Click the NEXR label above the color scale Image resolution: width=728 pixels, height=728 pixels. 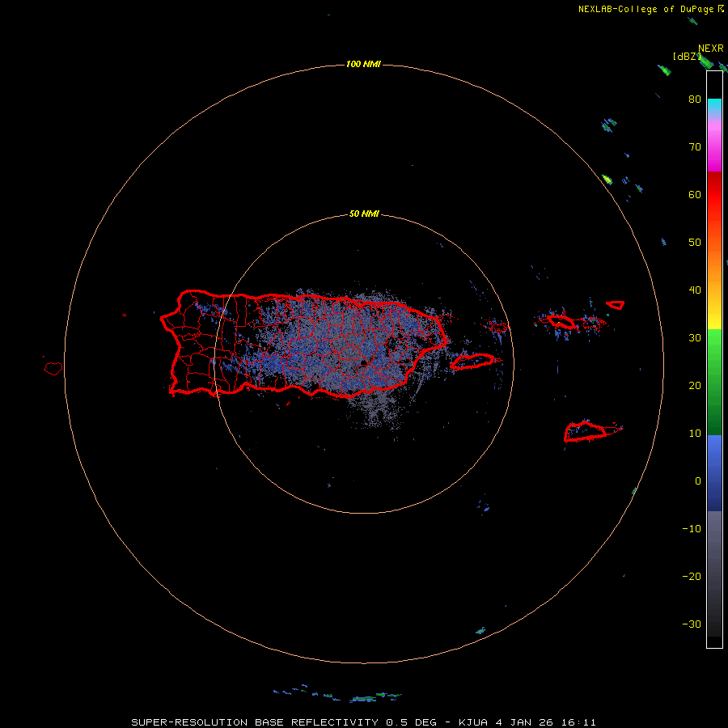coord(711,49)
